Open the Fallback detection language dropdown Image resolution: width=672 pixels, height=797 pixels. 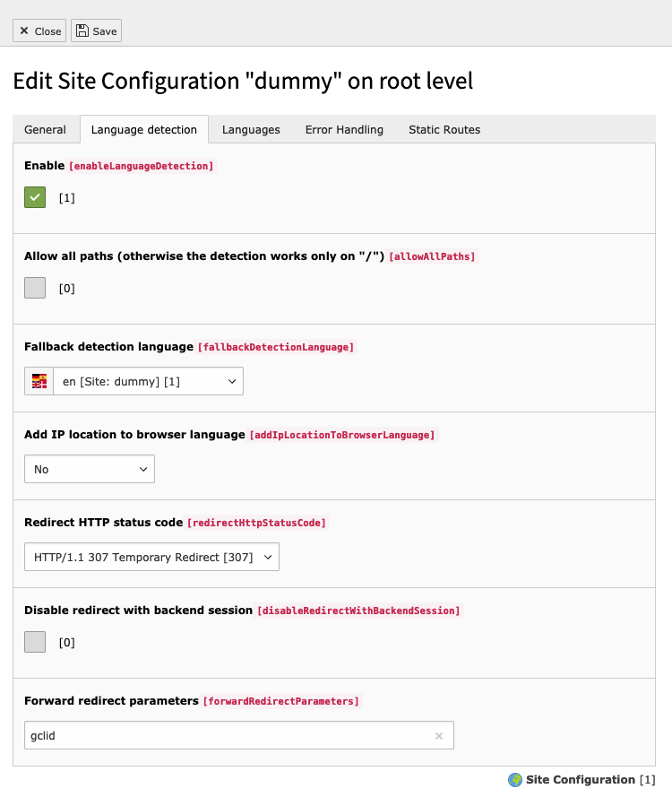click(x=148, y=381)
